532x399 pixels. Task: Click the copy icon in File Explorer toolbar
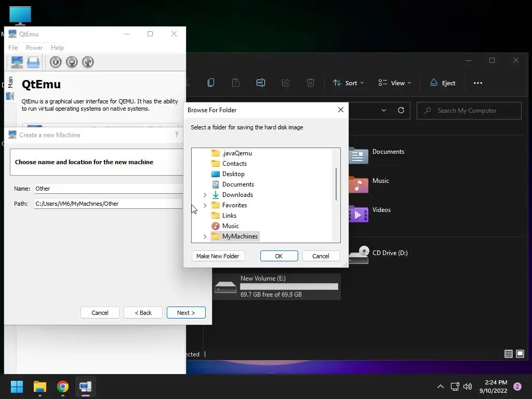pyautogui.click(x=211, y=83)
